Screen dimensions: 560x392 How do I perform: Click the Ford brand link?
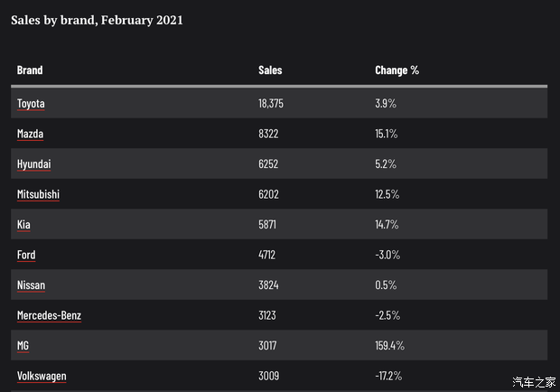click(x=26, y=255)
